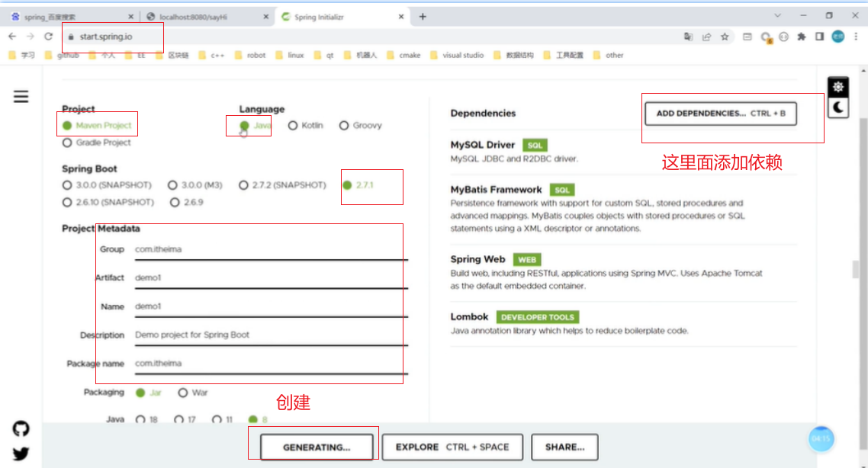Viewport: 868px width, 468px height.
Task: Switch to light theme with sun icon
Action: (838, 87)
